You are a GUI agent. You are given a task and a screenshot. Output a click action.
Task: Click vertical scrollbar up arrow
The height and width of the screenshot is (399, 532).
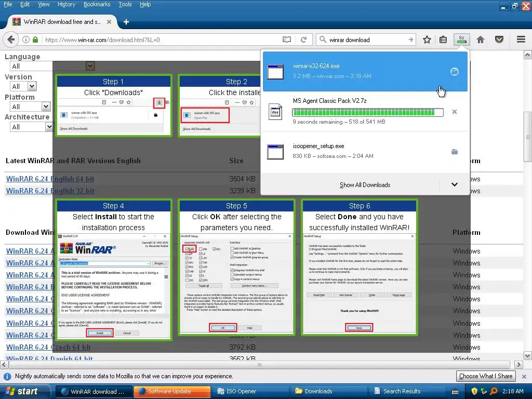tap(528, 55)
